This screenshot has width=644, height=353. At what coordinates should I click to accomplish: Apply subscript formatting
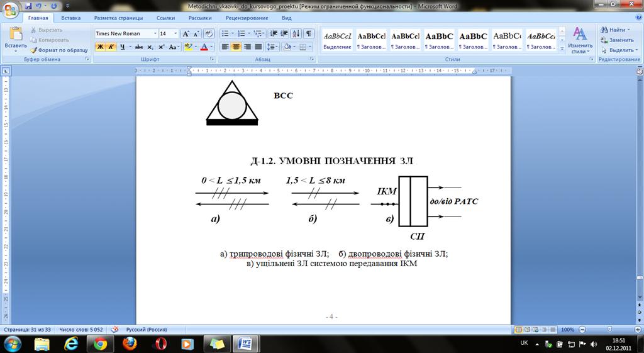tap(150, 47)
